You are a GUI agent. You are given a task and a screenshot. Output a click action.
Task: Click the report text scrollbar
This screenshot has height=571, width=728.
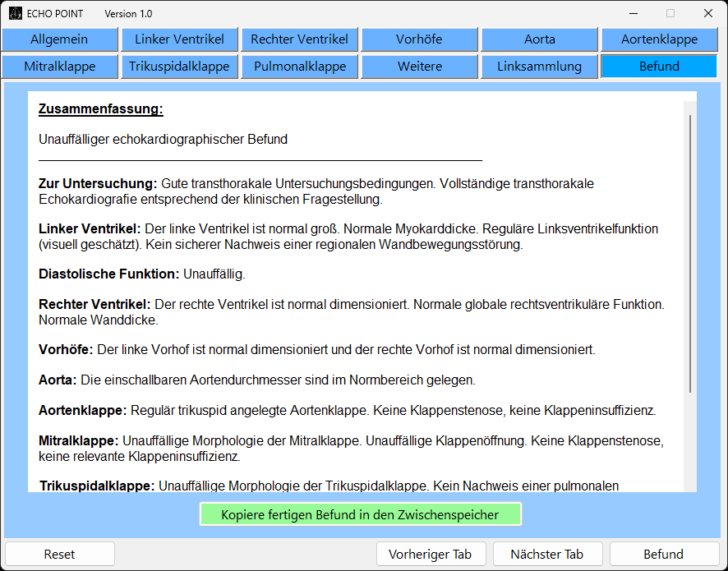tap(690, 253)
